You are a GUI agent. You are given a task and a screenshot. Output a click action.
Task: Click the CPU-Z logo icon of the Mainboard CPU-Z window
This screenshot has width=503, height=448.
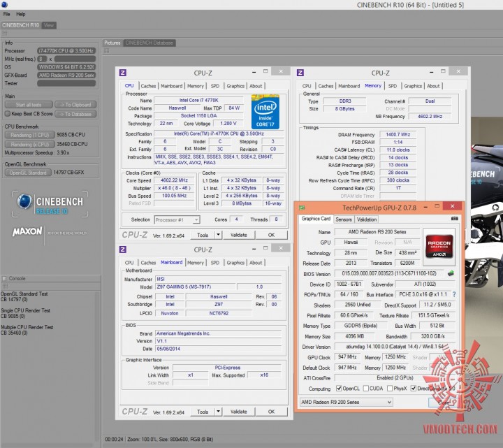pyautogui.click(x=122, y=250)
